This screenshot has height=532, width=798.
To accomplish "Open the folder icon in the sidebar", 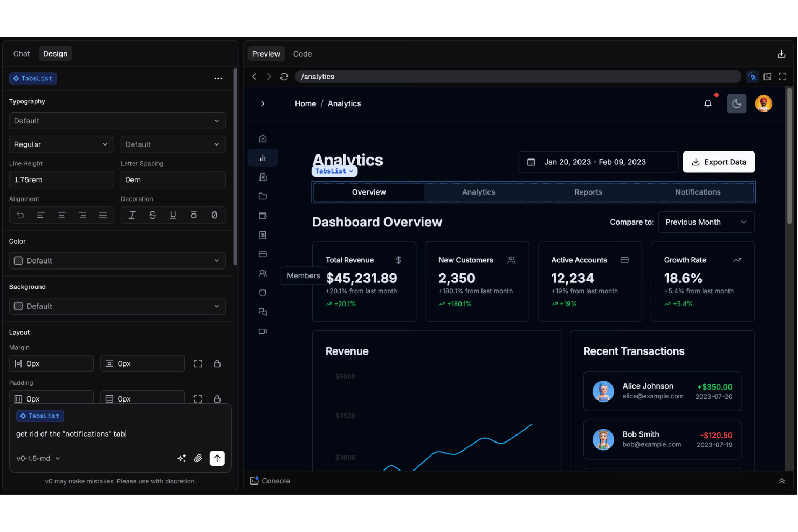I will point(263,196).
